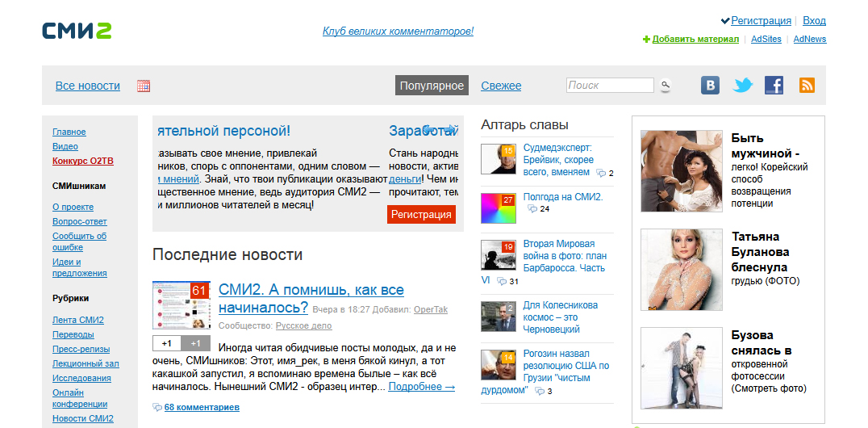Viewport: 868px width, 428px height.
Task: Click comments icon for Вторая Мировая война
Action: pyautogui.click(x=502, y=282)
